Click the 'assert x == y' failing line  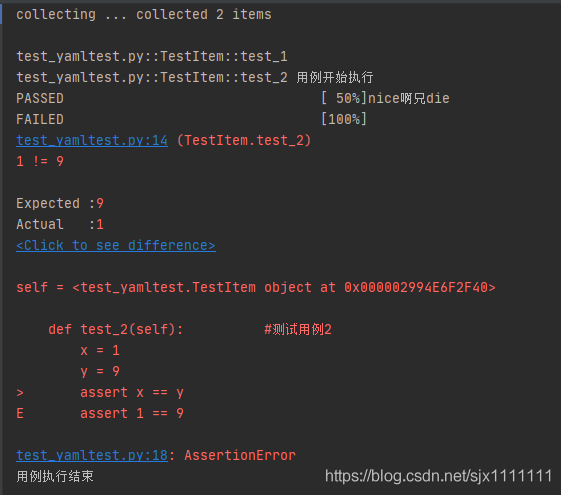coord(132,392)
